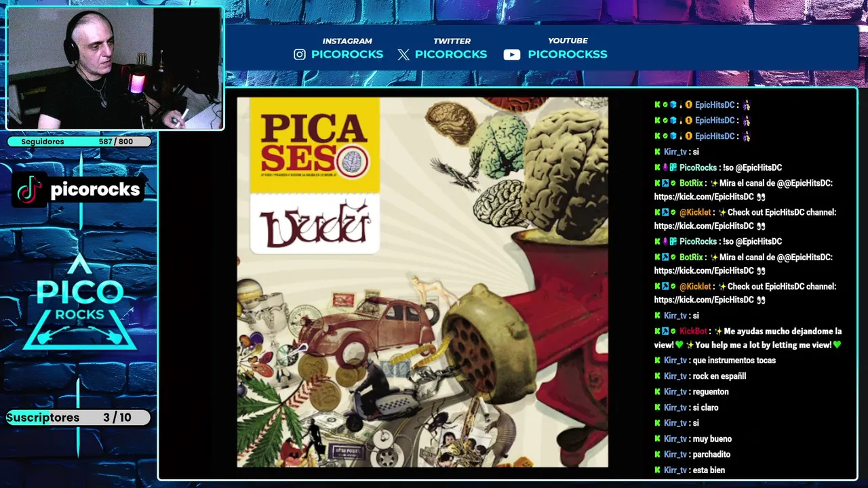Image resolution: width=868 pixels, height=488 pixels.
Task: Click chat message 'parchadito'
Action: click(711, 455)
